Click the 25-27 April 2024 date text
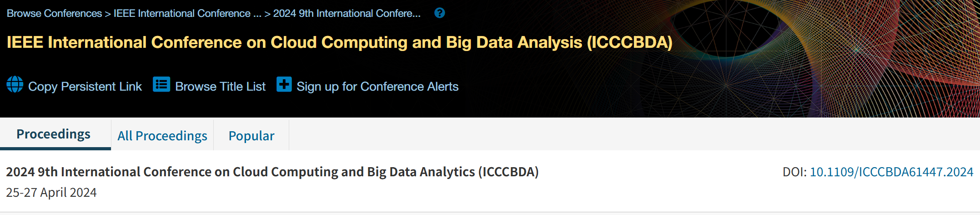The image size is (980, 215). (x=51, y=192)
